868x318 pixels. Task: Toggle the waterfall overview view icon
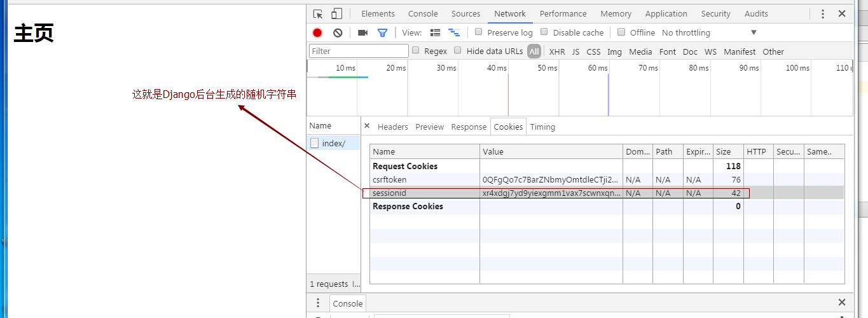(454, 33)
